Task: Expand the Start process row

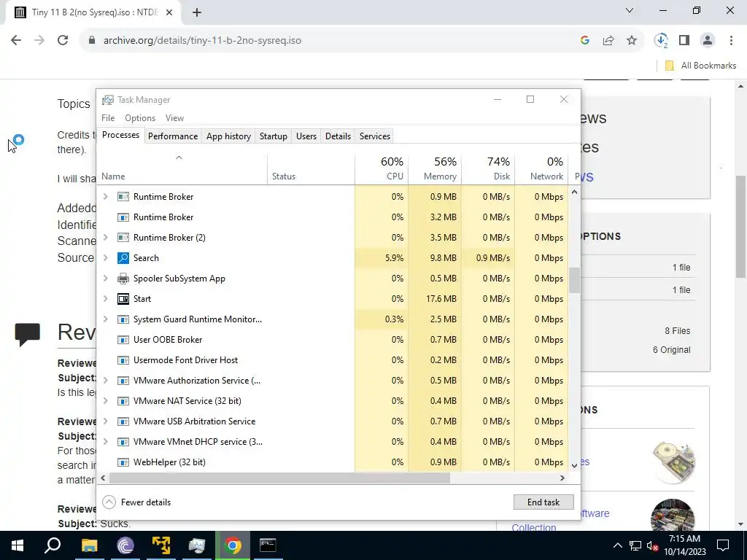Action: (106, 298)
